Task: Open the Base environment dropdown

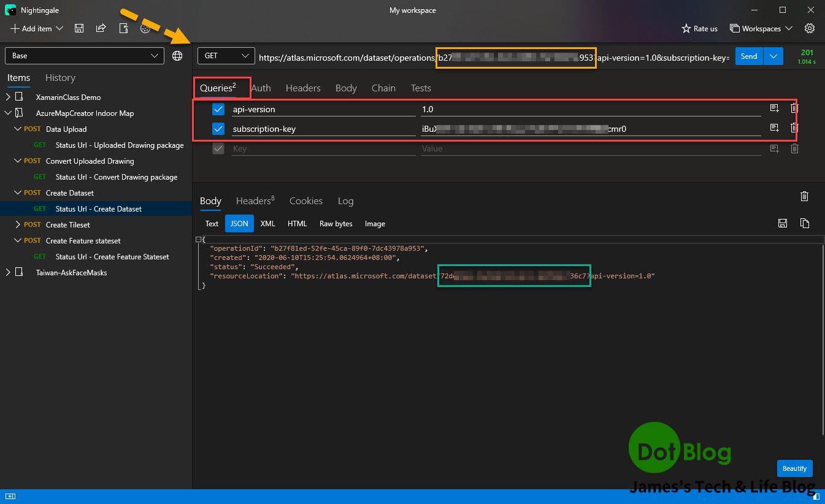Action: [x=85, y=56]
